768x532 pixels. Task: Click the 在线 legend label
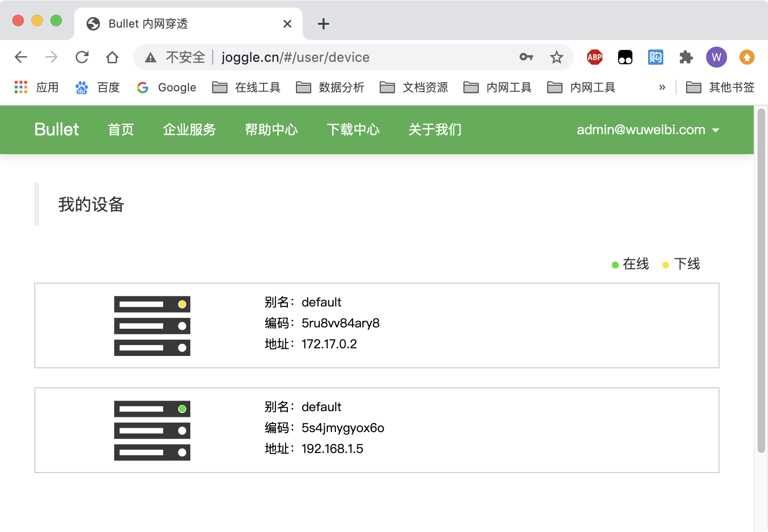click(x=636, y=264)
